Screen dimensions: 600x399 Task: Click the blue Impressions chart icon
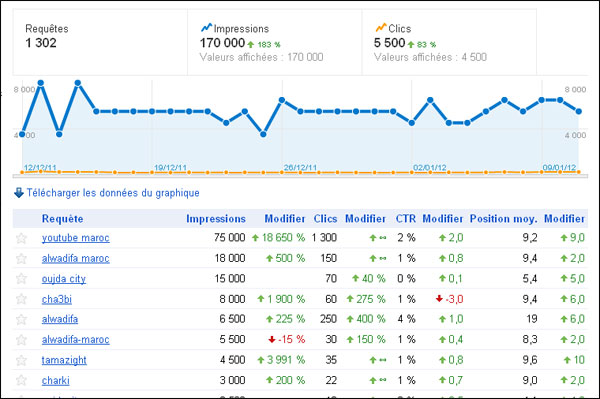206,28
